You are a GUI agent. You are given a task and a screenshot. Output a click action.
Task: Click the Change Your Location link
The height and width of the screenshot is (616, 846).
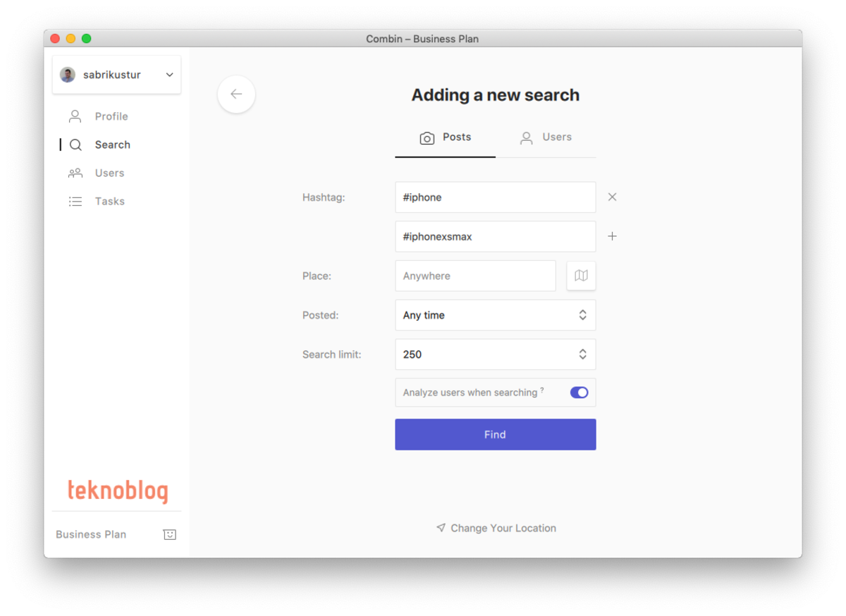[x=496, y=528]
